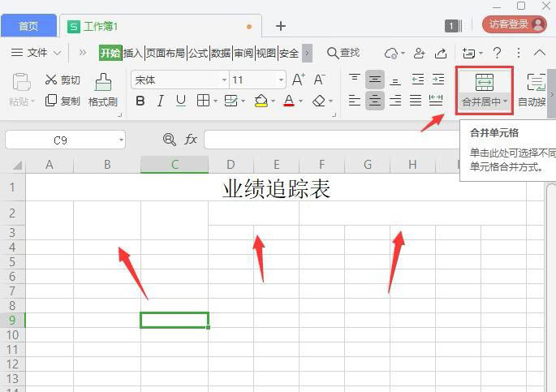The width and height of the screenshot is (556, 392).
Task: Decrease indent icon
Action: [x=418, y=80]
